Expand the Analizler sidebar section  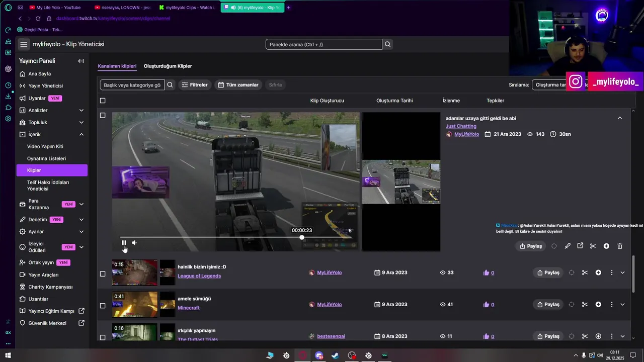tap(82, 110)
